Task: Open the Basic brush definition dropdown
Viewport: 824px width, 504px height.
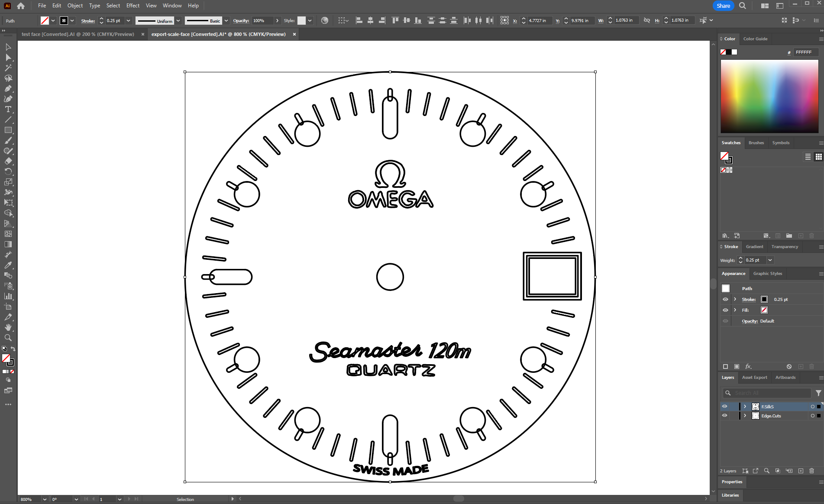Action: click(226, 20)
